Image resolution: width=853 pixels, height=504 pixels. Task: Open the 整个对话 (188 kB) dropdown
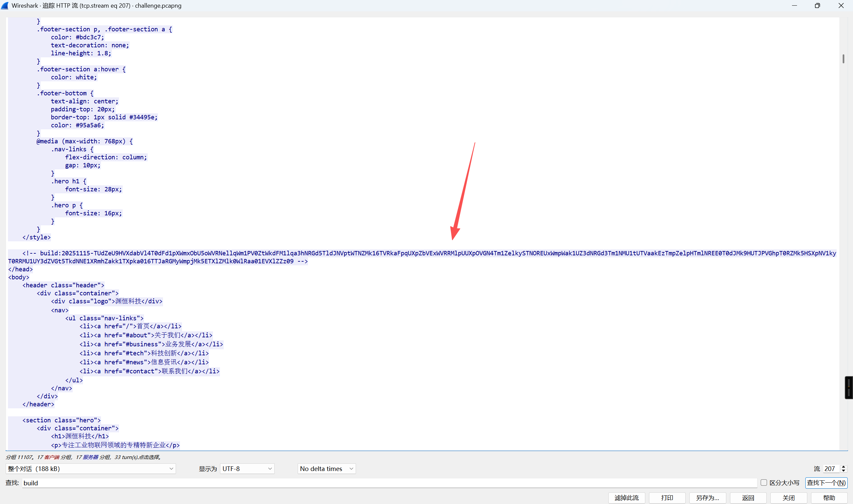click(90, 469)
